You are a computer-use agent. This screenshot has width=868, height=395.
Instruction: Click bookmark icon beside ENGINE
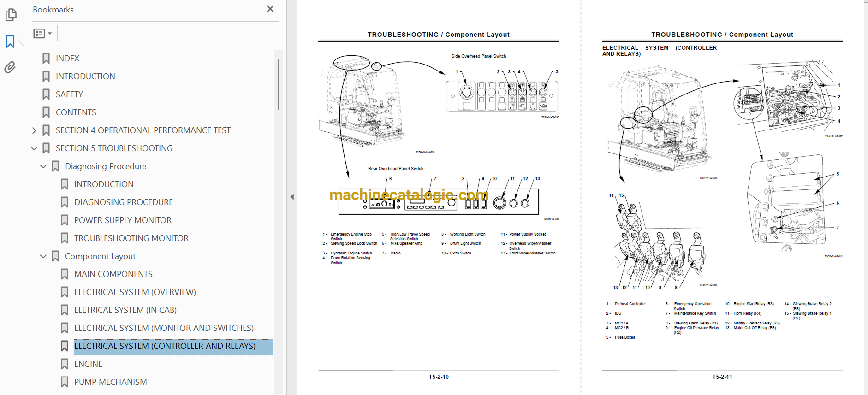(x=65, y=364)
